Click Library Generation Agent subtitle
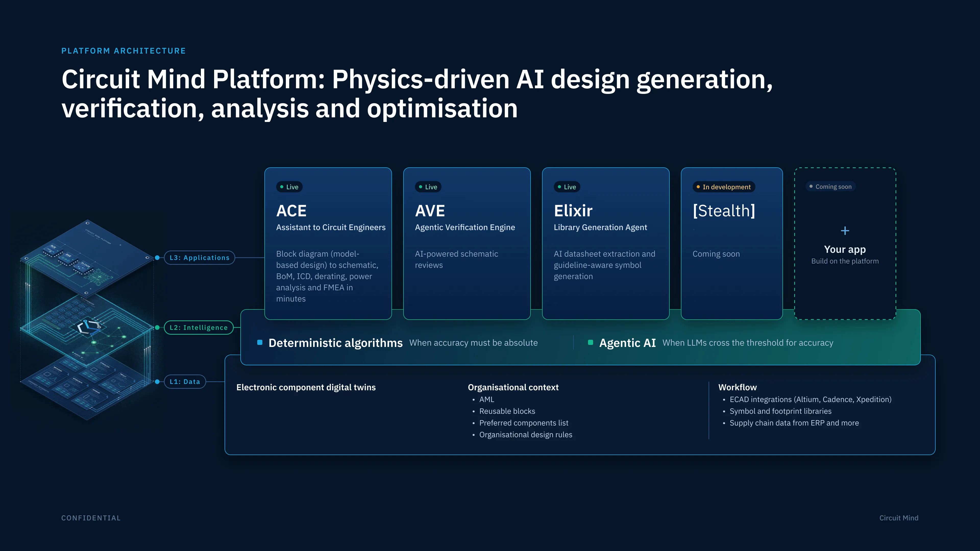Image resolution: width=980 pixels, height=551 pixels. [600, 227]
